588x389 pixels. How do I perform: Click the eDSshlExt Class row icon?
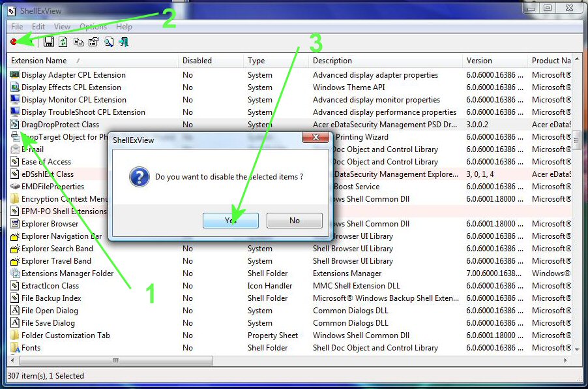click(x=14, y=174)
